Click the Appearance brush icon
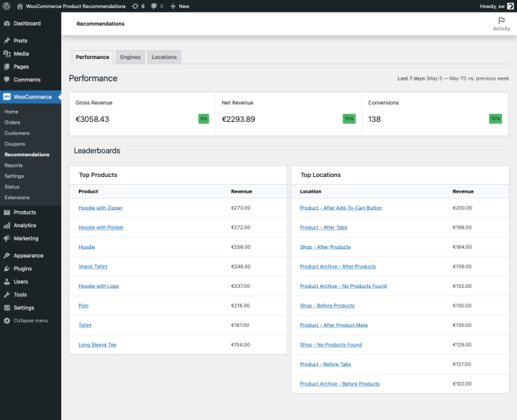The width and height of the screenshot is (517, 420). coord(7,256)
